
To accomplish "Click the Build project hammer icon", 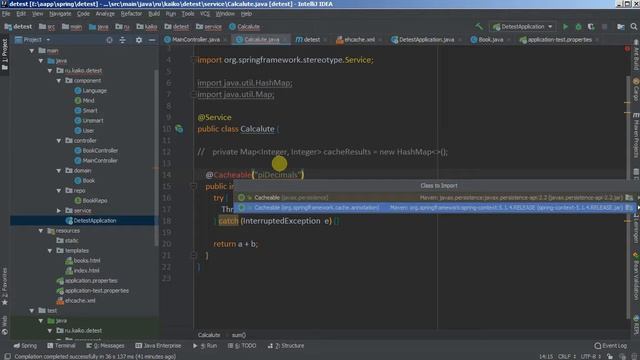I will click(479, 27).
